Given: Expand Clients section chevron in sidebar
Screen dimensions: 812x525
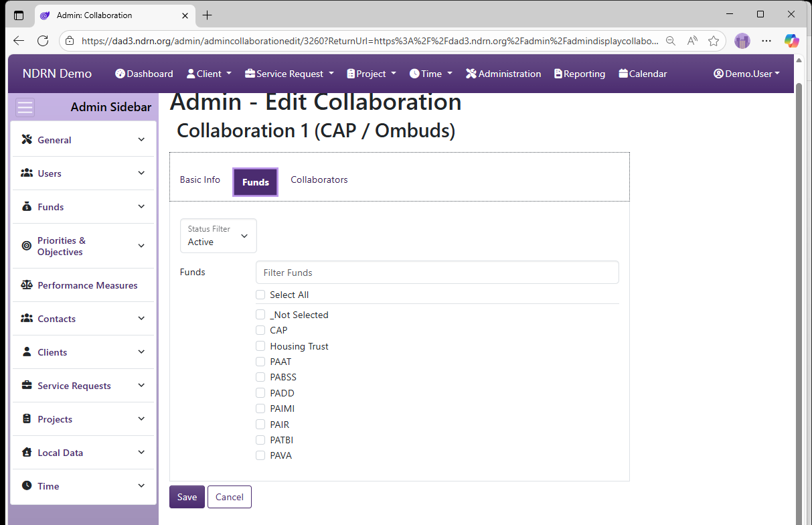Looking at the screenshot, I should [x=141, y=352].
